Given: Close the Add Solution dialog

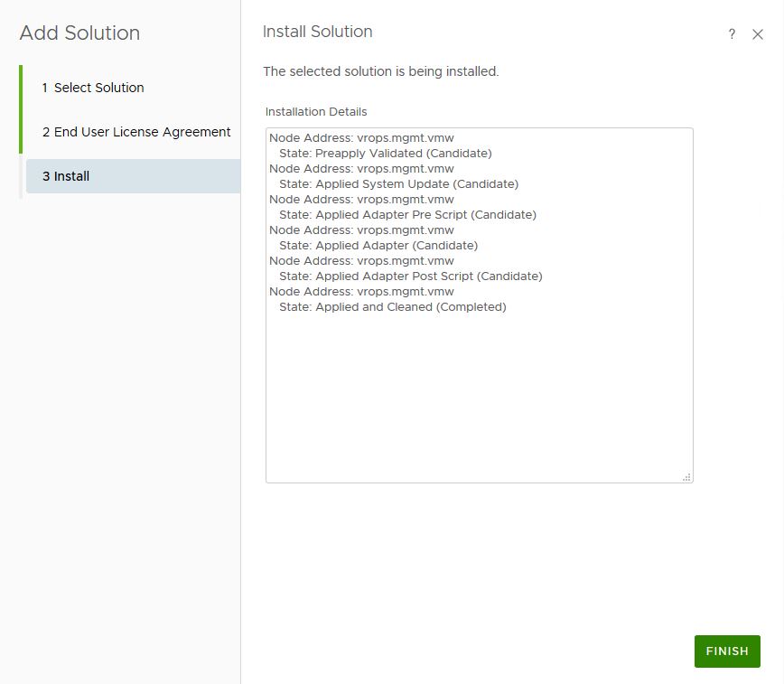Looking at the screenshot, I should 758,34.
